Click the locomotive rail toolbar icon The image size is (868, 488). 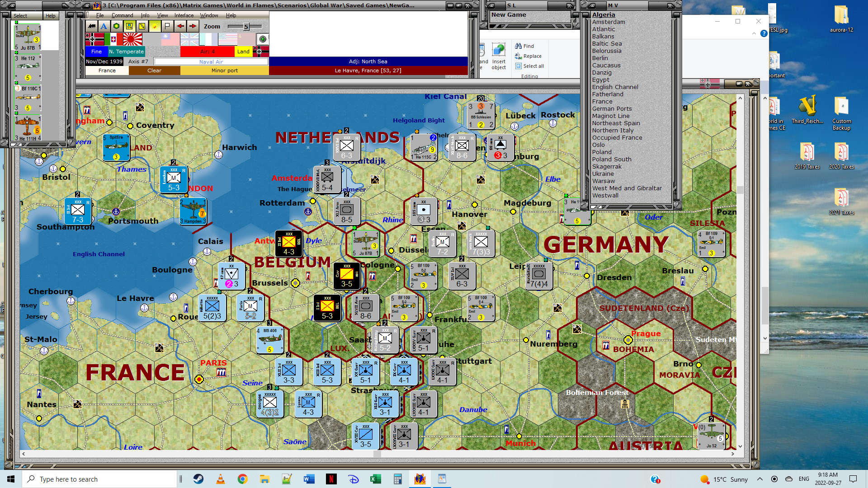pyautogui.click(x=92, y=26)
